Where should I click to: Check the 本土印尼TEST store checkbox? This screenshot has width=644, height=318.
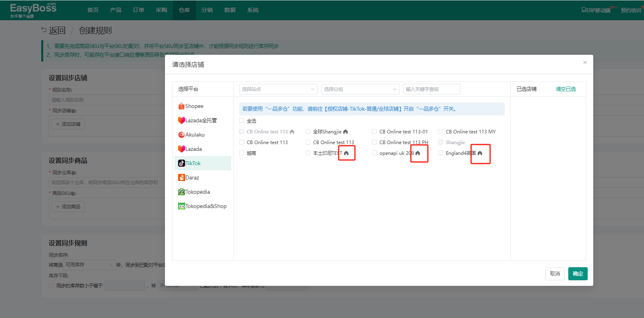(308, 153)
